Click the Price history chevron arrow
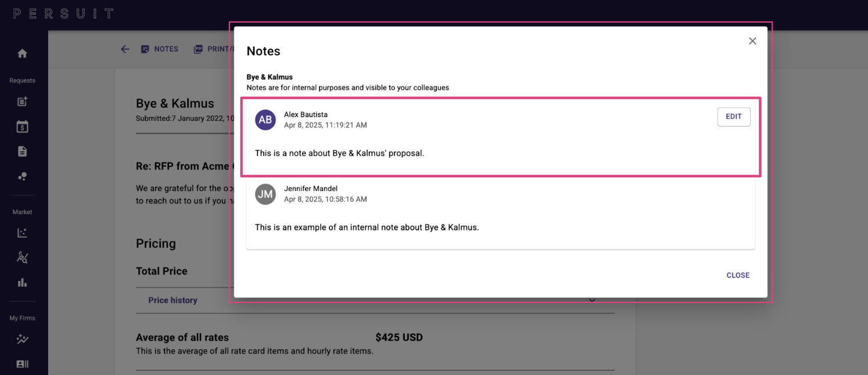This screenshot has width=868, height=375. coord(592,300)
